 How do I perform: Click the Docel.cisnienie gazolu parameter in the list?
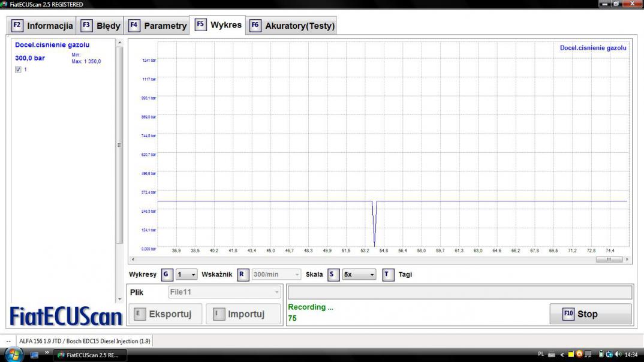(52, 45)
